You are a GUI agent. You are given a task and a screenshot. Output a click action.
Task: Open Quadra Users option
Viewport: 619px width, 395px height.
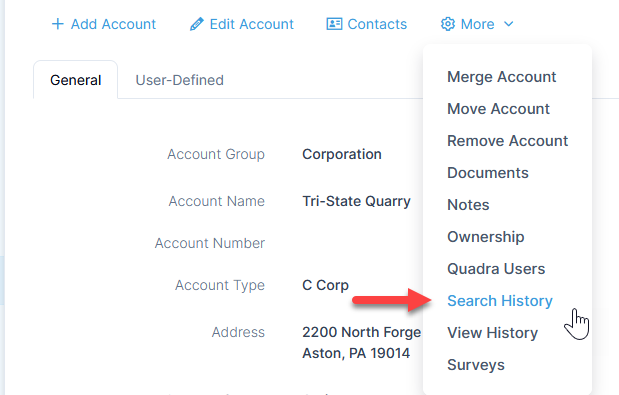(x=496, y=269)
